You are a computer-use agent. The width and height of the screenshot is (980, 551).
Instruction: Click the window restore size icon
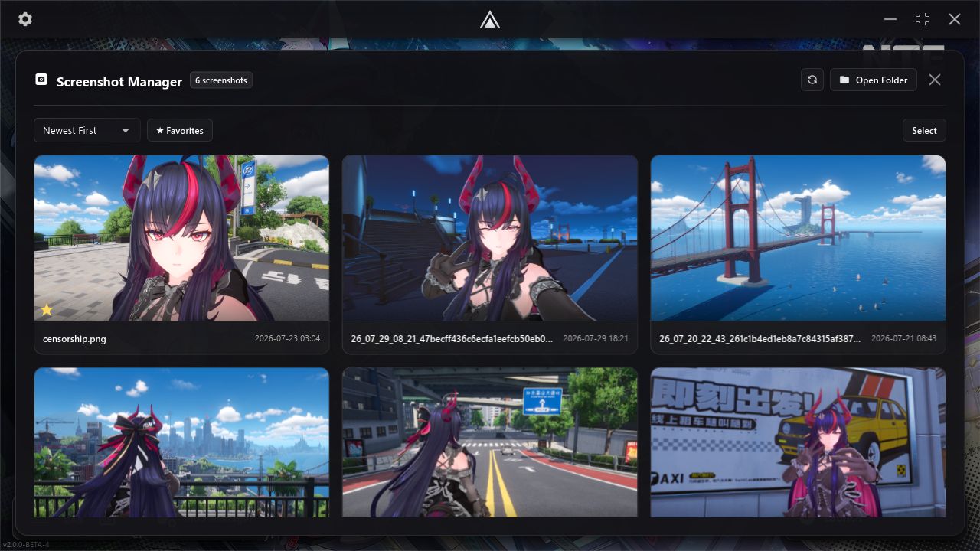(923, 19)
